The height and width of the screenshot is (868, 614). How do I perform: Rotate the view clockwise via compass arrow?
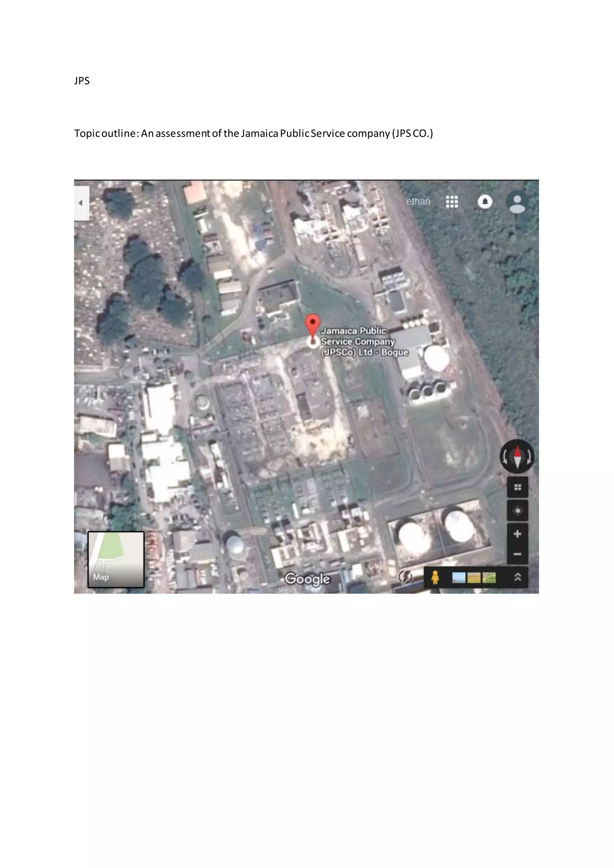pyautogui.click(x=529, y=457)
